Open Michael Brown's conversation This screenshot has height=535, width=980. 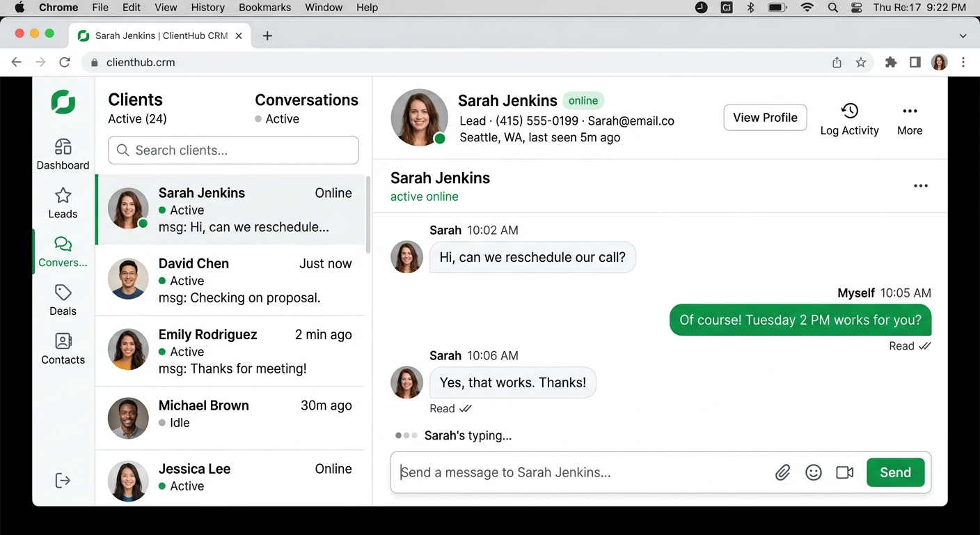(x=230, y=418)
